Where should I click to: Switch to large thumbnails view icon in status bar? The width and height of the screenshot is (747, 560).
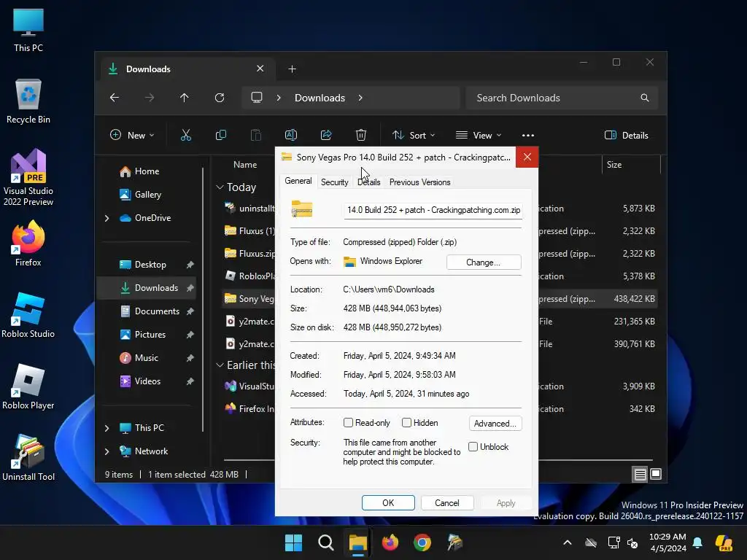[x=656, y=474]
